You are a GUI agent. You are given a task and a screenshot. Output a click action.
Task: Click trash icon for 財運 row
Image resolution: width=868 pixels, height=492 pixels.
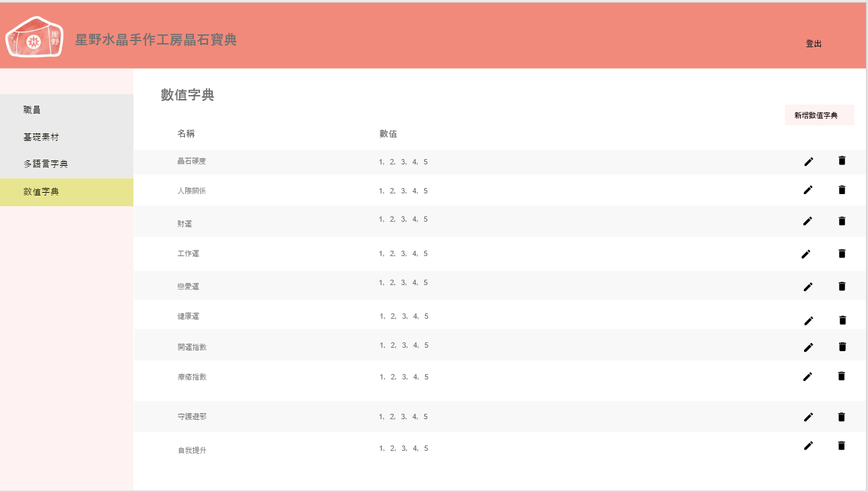842,221
